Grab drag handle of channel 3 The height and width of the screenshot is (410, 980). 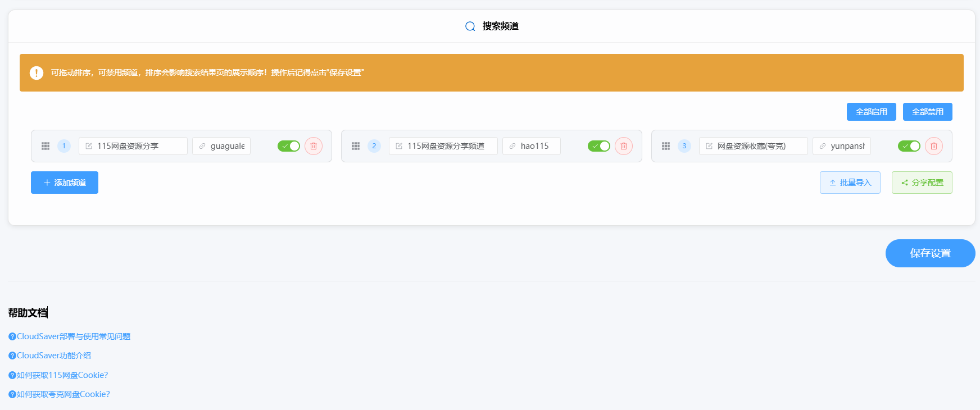coord(666,146)
